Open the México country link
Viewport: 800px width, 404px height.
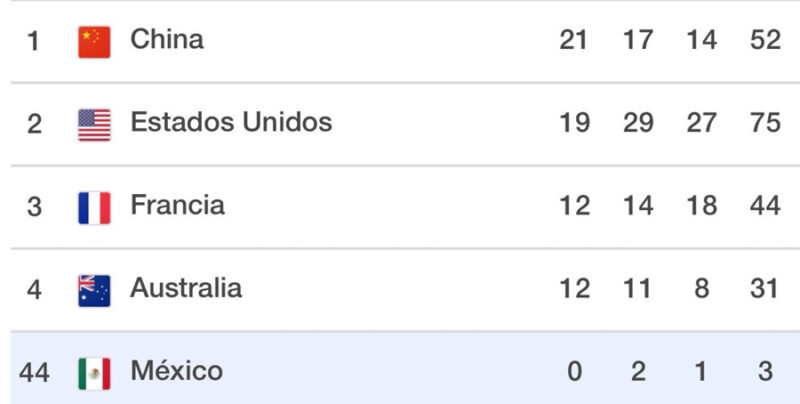click(176, 372)
